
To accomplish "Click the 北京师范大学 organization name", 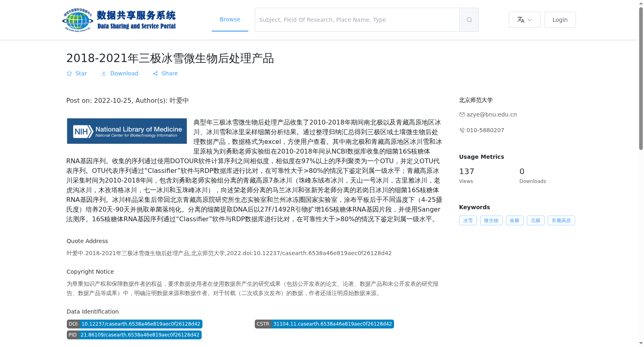I will tap(476, 100).
